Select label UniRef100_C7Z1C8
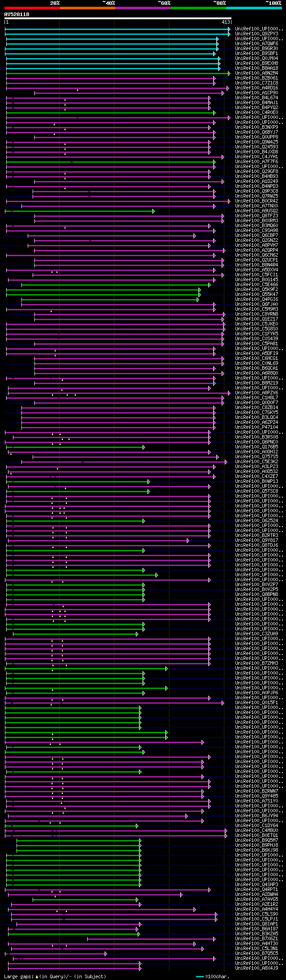The height and width of the screenshot is (980, 286). tap(257, 83)
